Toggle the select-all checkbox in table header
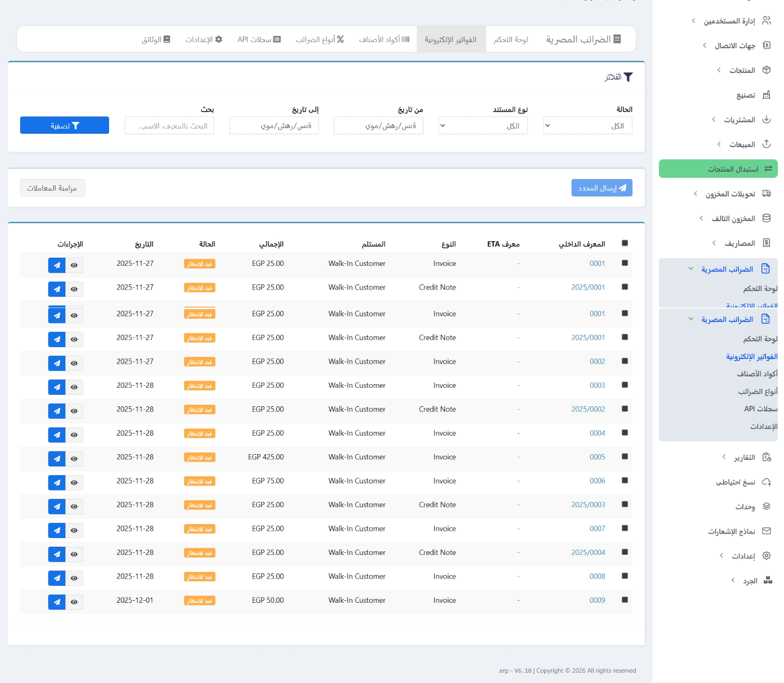The height and width of the screenshot is (683, 784). [625, 243]
